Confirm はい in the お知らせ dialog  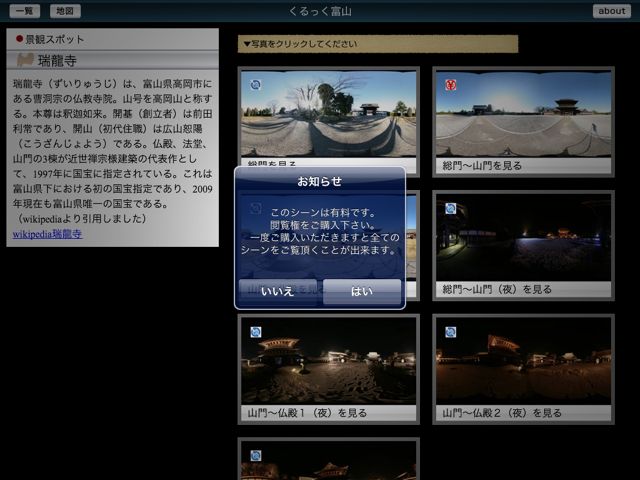point(362,291)
